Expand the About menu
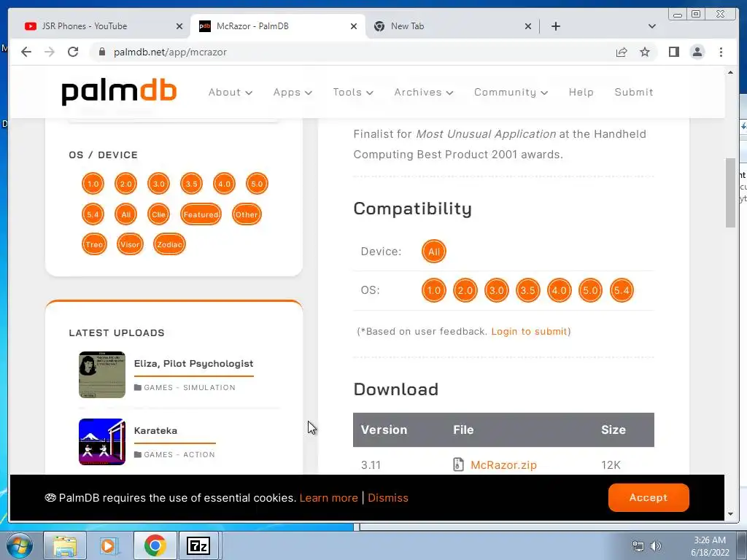 click(230, 93)
